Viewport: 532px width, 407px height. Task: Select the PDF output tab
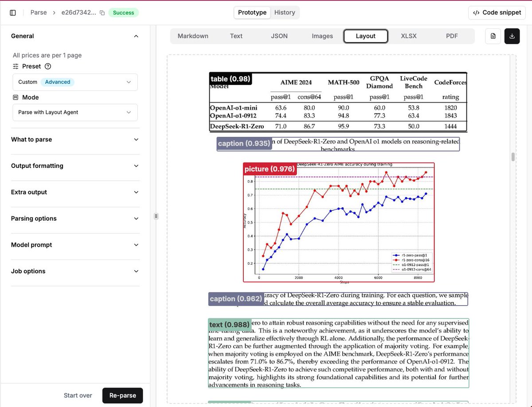pyautogui.click(x=452, y=36)
